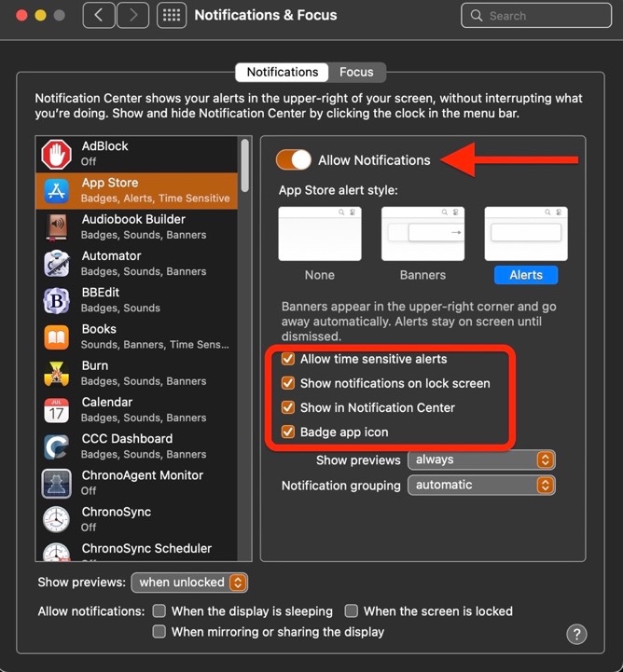
Task: Select the ChronoSync Scheduler entry
Action: (x=137, y=550)
